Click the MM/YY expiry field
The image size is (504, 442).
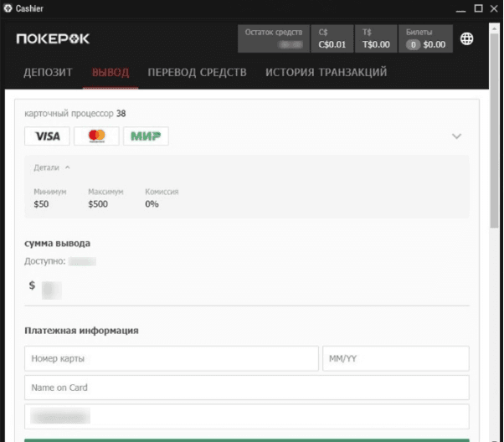(396, 358)
